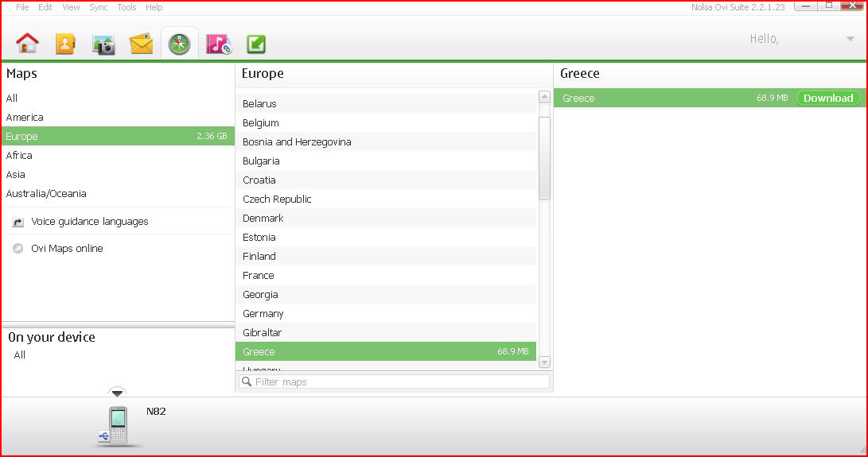This screenshot has width=868, height=457.
Task: Select Denmark in Europe list
Action: tap(386, 218)
